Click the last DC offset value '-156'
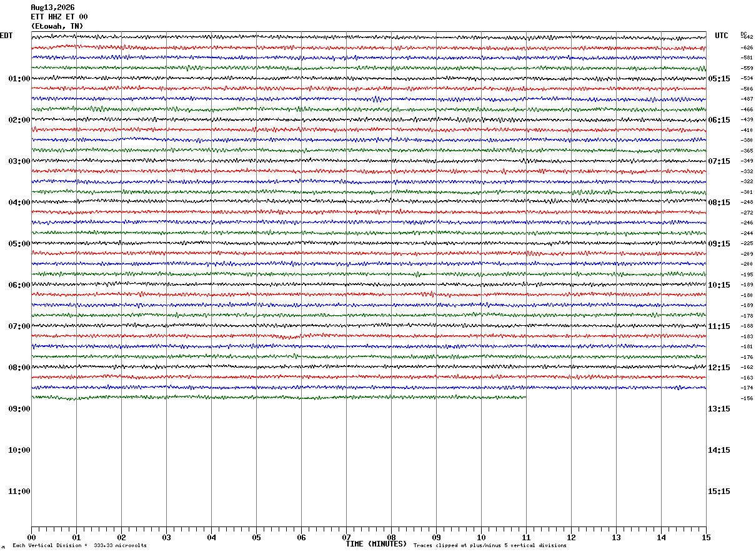The image size is (756, 554). (747, 398)
